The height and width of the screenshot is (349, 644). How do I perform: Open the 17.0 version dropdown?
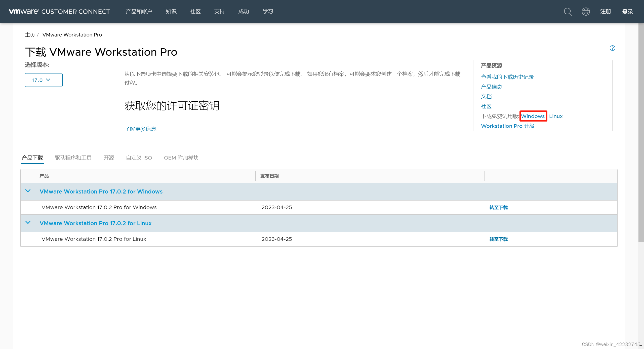[44, 80]
